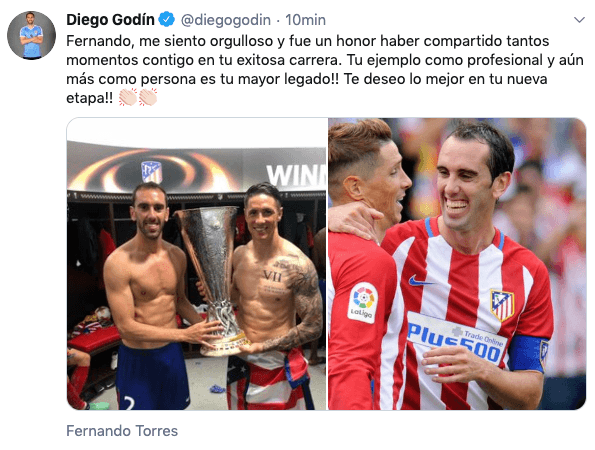The height and width of the screenshot is (450, 595).
Task: Click the LaLiga sleeve patch in photo
Action: coord(362,302)
